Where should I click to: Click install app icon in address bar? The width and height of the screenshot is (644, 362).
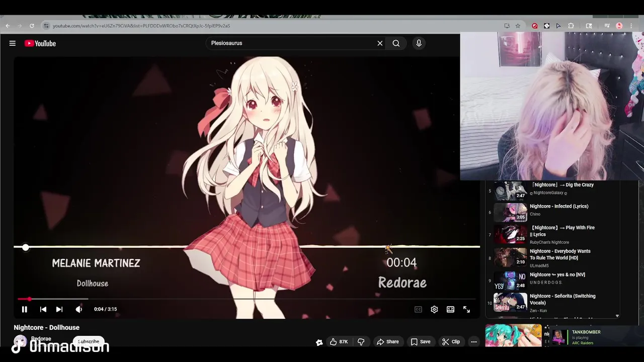pos(507,26)
